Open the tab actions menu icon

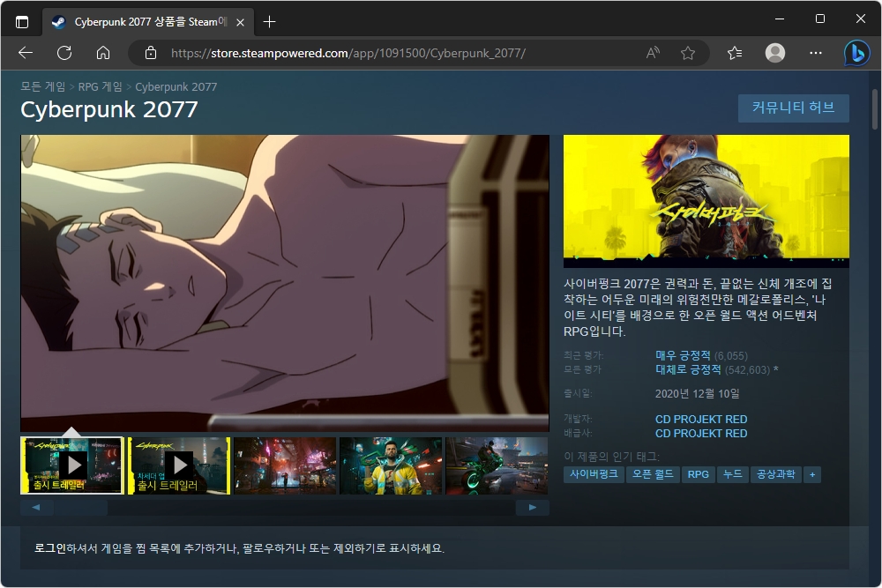click(21, 22)
